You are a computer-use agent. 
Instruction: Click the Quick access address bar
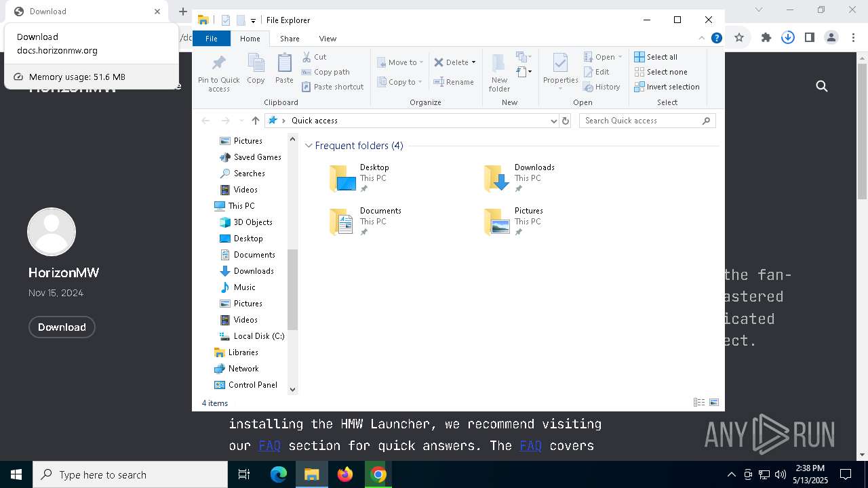click(x=412, y=121)
